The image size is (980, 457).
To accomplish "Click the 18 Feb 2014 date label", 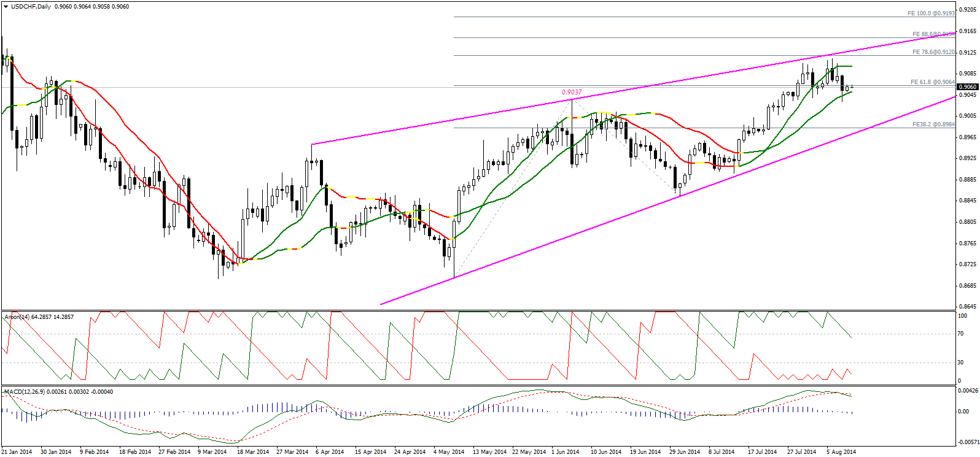I will click(x=135, y=452).
